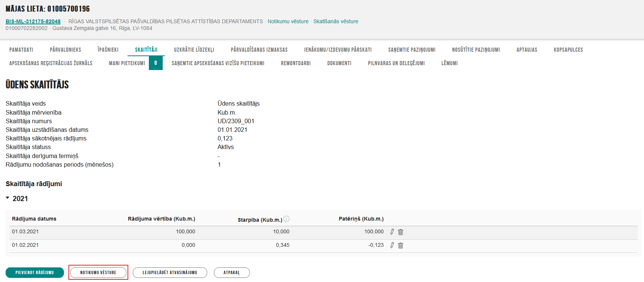Open Ienākumu/izdevumu pārskati tab
Image resolution: width=644 pixels, height=282 pixels.
click(338, 49)
